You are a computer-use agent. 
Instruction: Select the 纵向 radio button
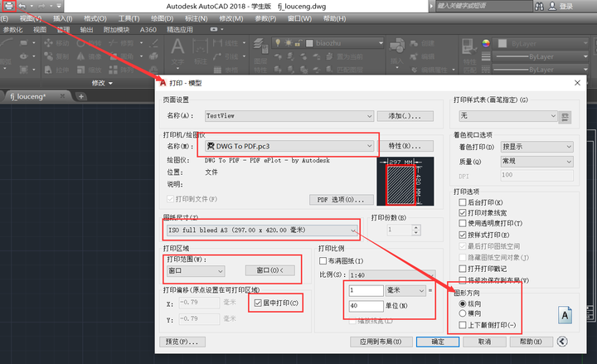tap(463, 303)
